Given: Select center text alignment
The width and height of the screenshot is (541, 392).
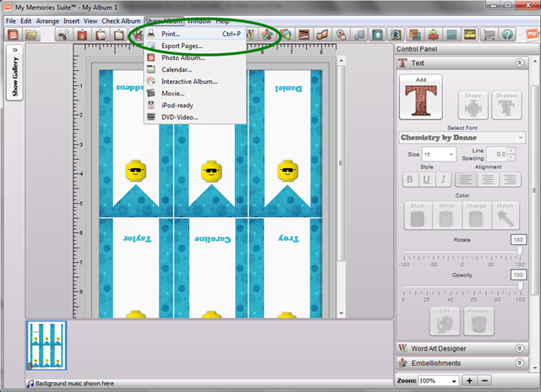Looking at the screenshot, I should (x=489, y=179).
